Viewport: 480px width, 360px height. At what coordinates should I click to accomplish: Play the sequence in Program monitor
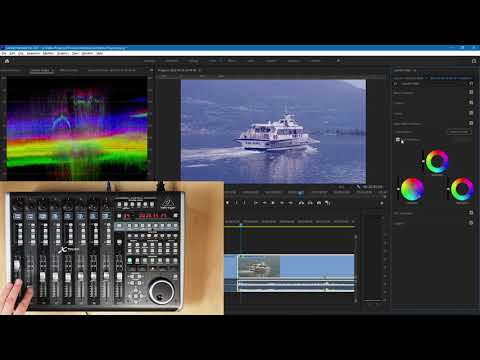[273, 203]
